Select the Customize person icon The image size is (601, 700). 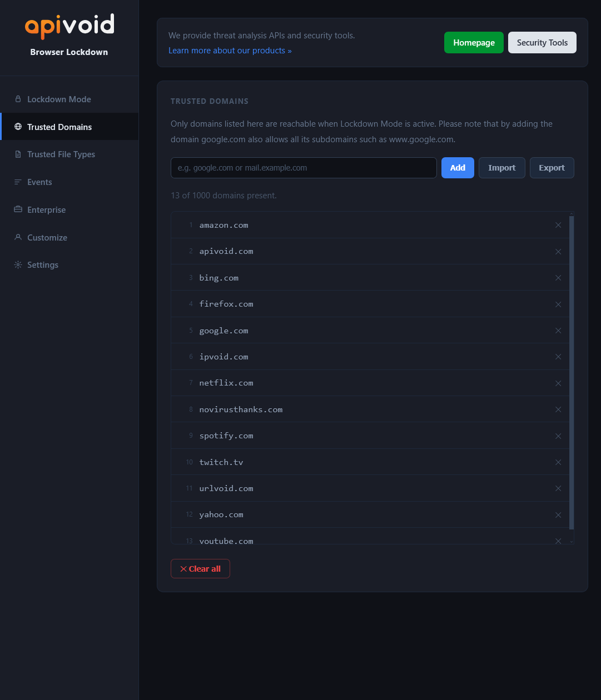[18, 237]
